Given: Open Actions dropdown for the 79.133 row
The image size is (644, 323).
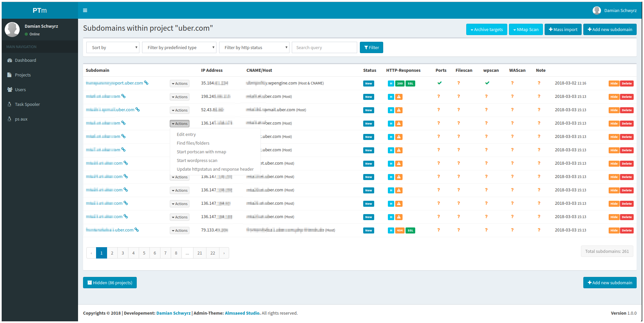Looking at the screenshot, I should [179, 230].
